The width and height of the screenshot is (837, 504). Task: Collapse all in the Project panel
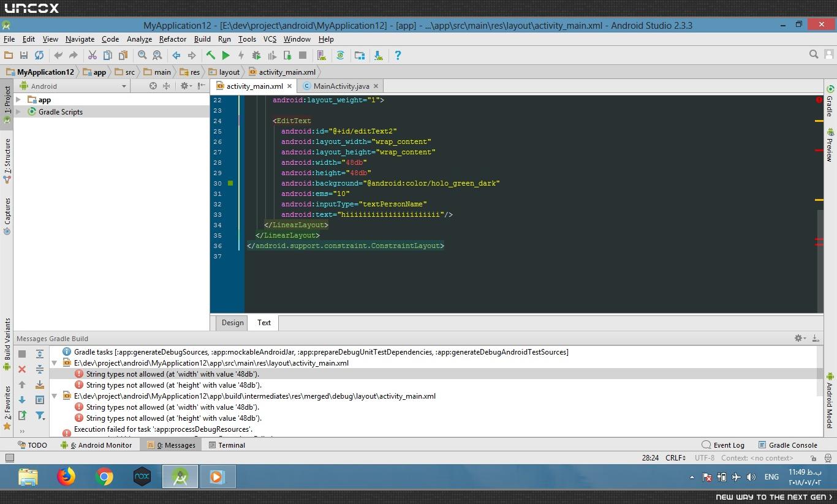point(166,86)
